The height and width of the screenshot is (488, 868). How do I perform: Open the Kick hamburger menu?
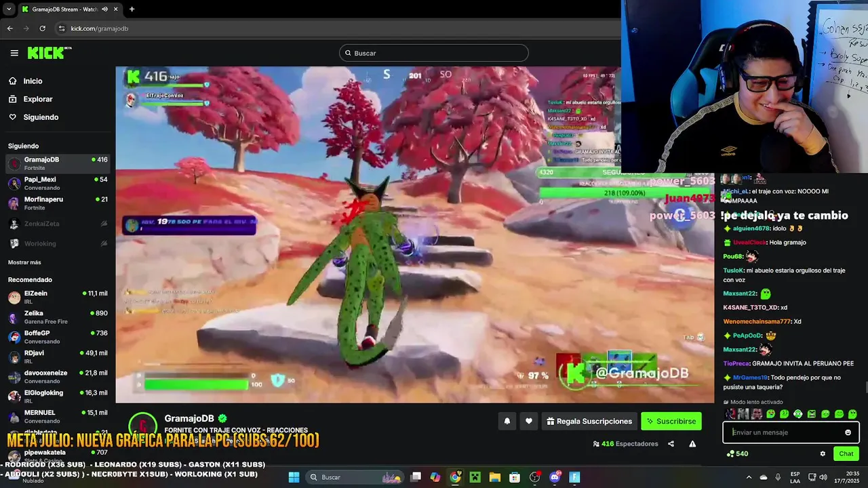tap(14, 53)
